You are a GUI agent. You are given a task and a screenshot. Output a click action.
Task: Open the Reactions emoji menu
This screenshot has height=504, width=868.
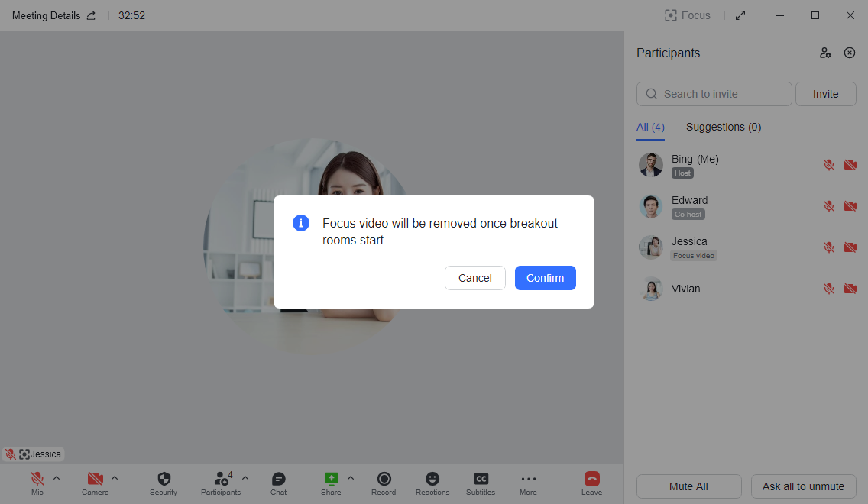point(432,480)
